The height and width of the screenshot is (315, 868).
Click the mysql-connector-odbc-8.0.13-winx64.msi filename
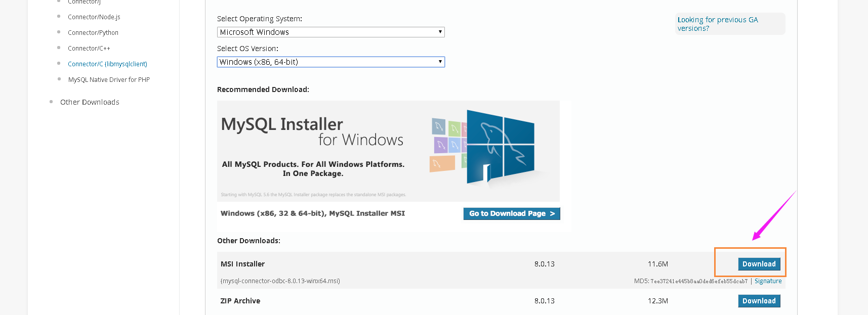point(280,281)
